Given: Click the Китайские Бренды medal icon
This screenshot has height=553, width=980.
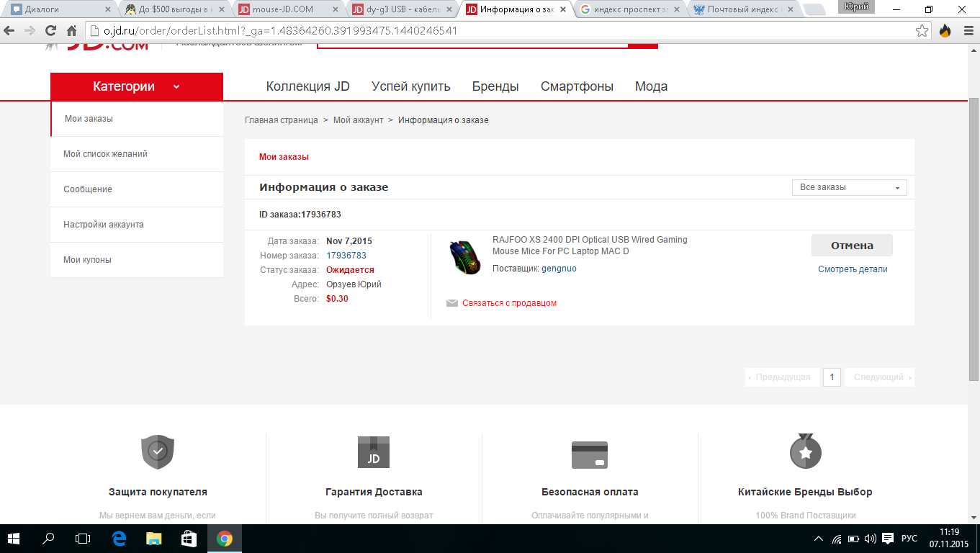Looking at the screenshot, I should tap(806, 451).
